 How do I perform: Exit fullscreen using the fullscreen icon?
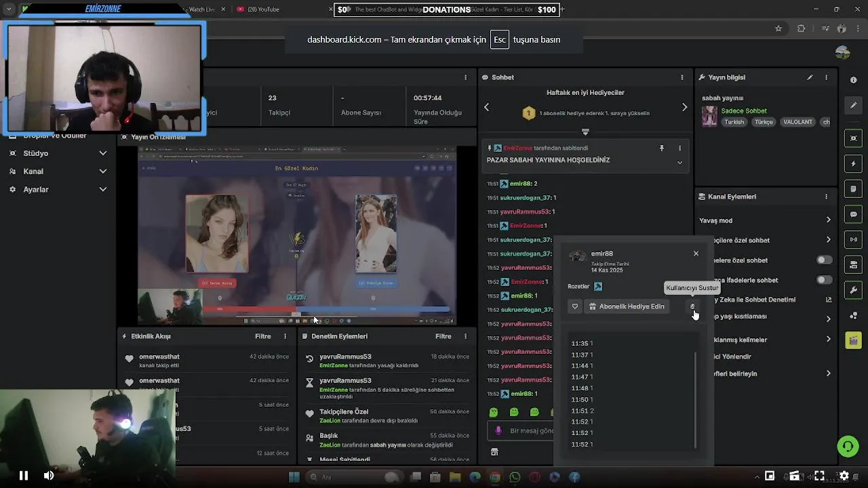click(819, 476)
